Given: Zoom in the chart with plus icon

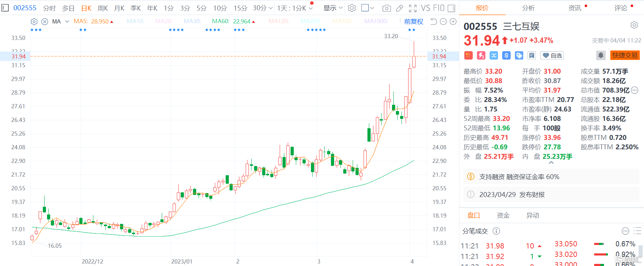Looking at the screenshot, I should click(453, 22).
